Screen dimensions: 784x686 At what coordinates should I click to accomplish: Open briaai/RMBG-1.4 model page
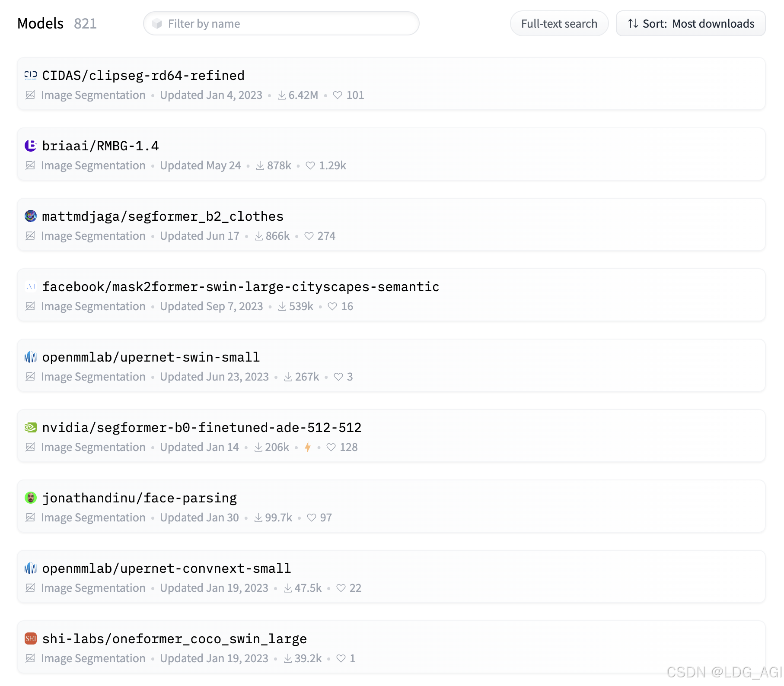101,146
